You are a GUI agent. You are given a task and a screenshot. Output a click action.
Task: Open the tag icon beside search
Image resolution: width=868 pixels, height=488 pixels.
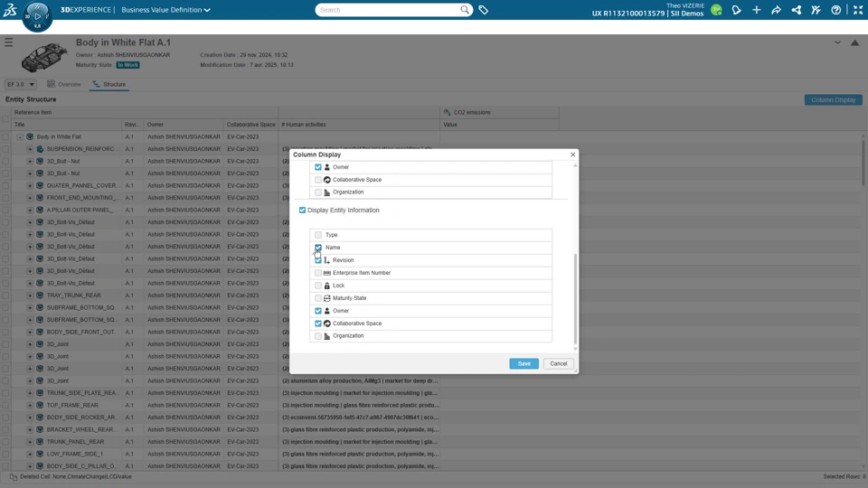click(x=483, y=10)
